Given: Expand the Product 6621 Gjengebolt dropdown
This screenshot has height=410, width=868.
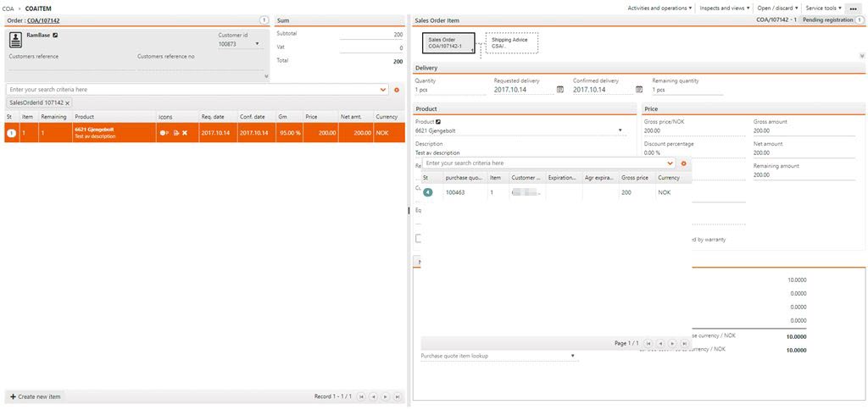Looking at the screenshot, I should pyautogui.click(x=621, y=131).
